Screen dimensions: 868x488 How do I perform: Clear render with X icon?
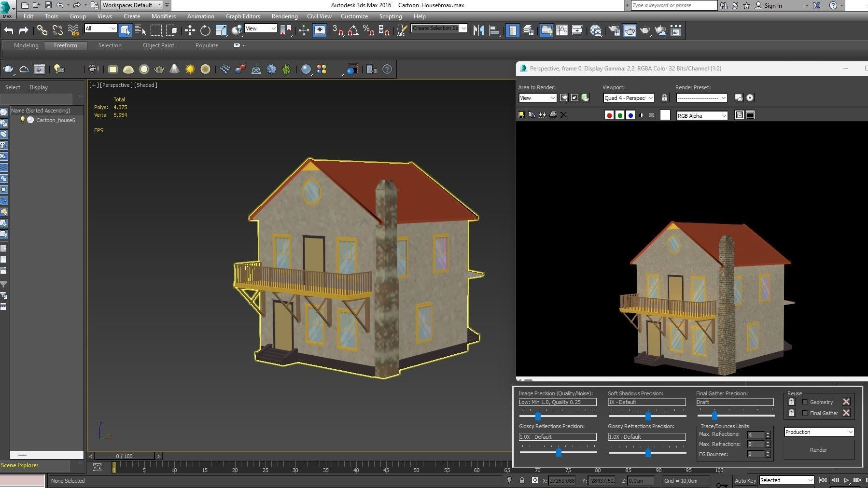[563, 115]
